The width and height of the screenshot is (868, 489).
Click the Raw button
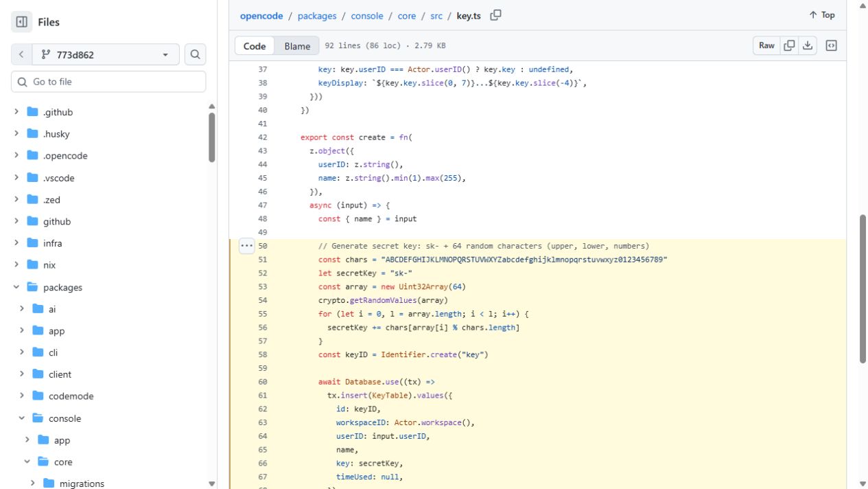point(767,45)
